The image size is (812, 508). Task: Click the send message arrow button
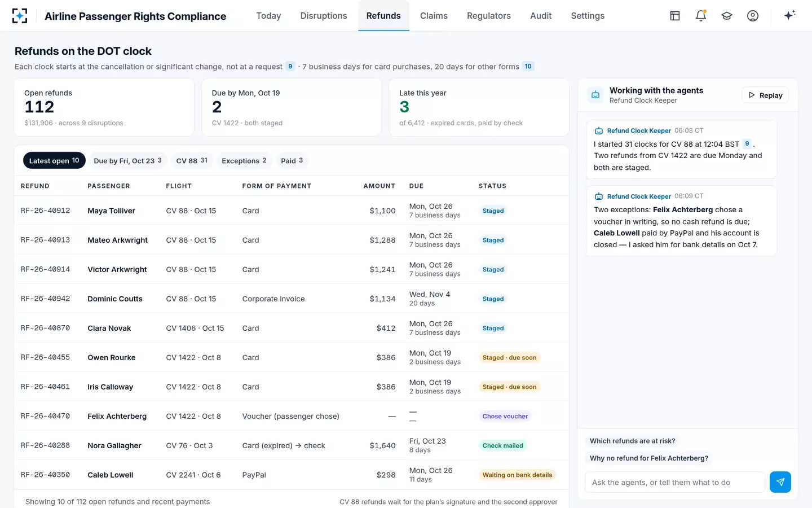pos(780,482)
